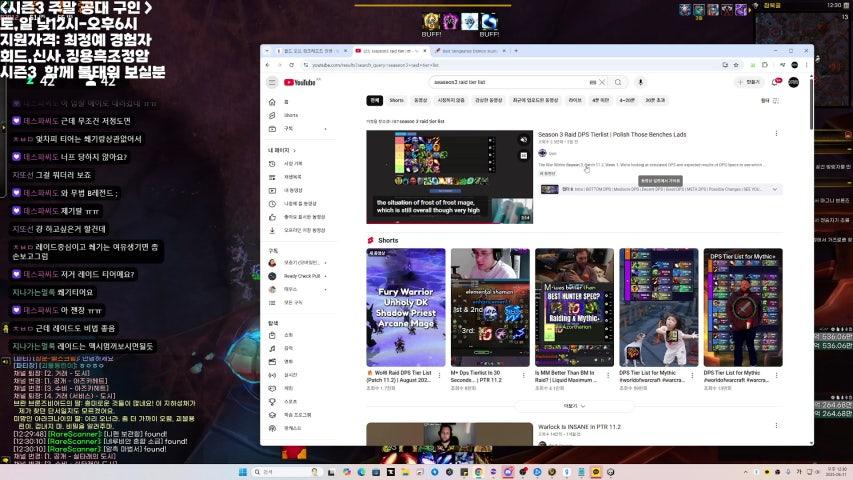Open Chrome three-dot menu
This screenshot has width=853, height=480.
click(806, 65)
